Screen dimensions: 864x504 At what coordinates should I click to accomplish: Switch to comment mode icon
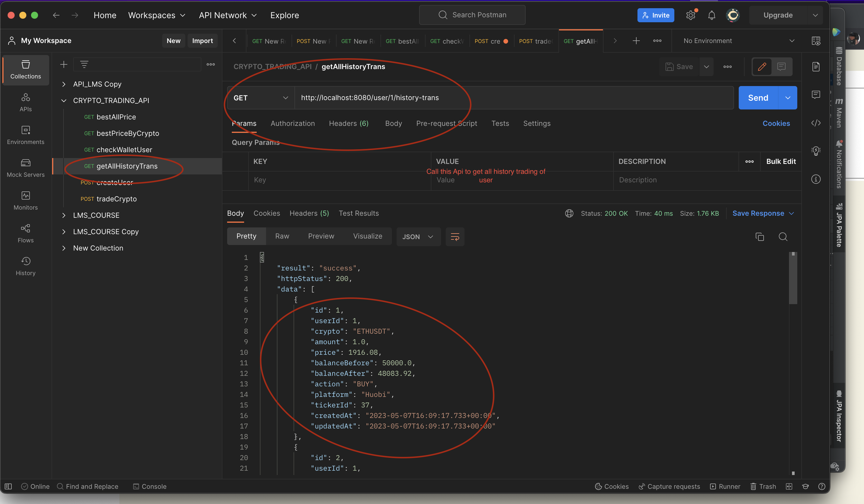781,66
